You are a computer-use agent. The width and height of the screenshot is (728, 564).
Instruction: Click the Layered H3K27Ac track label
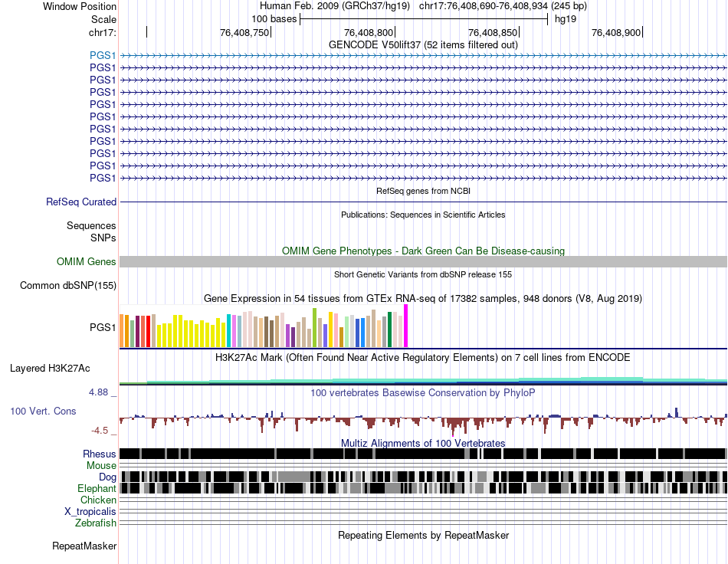[x=50, y=369]
